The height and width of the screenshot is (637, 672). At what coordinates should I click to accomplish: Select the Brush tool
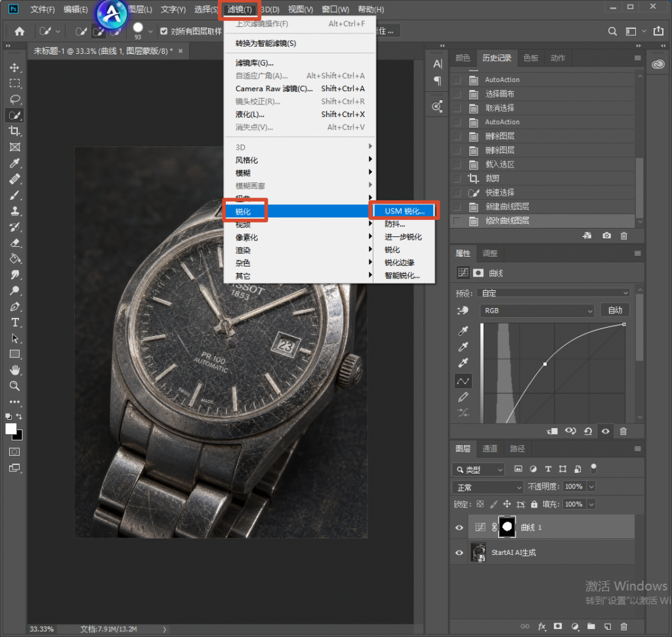[14, 195]
